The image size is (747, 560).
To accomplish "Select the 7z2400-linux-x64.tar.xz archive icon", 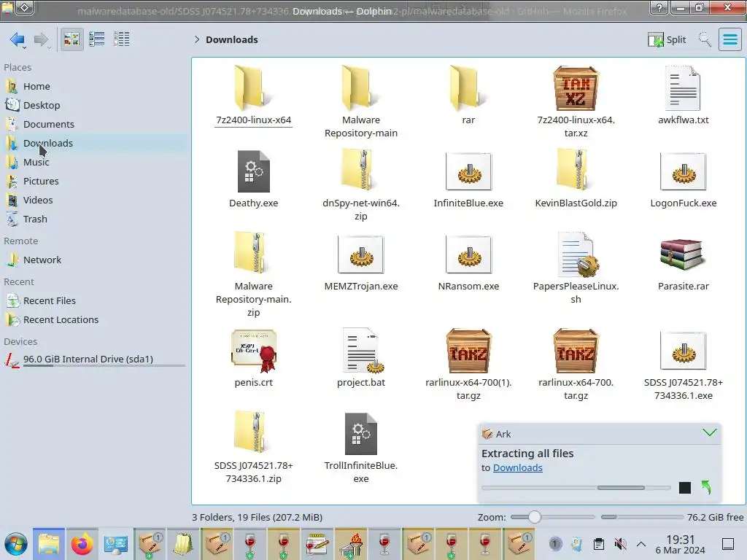I will click(x=576, y=88).
